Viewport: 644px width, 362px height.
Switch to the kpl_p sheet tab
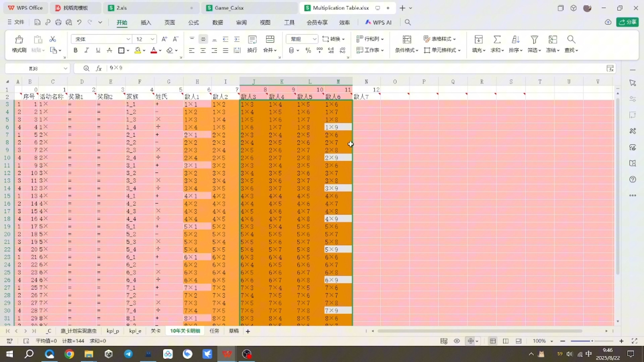tap(113, 331)
